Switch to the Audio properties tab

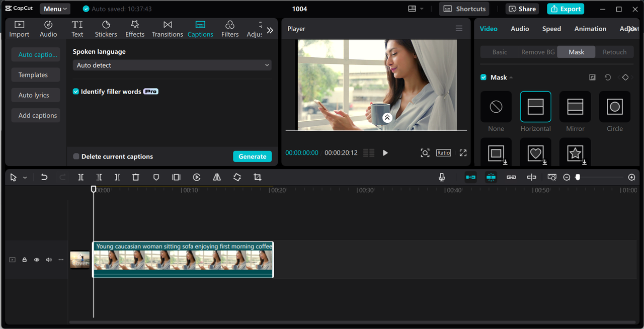(x=520, y=29)
